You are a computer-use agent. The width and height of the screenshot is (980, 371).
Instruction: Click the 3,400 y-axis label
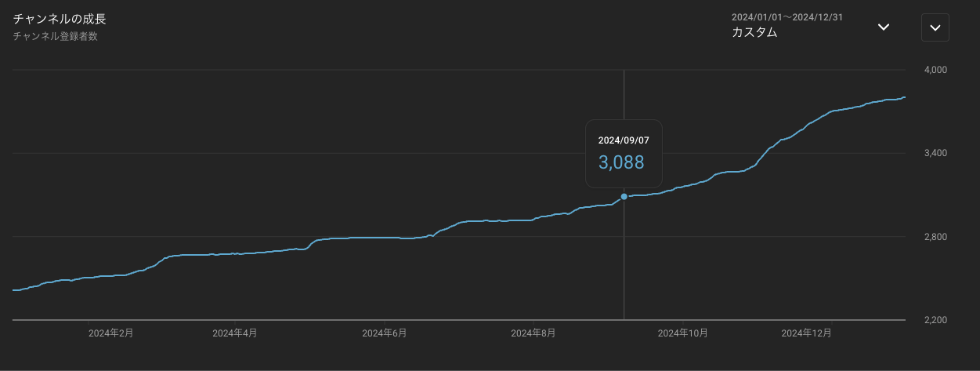tap(936, 153)
